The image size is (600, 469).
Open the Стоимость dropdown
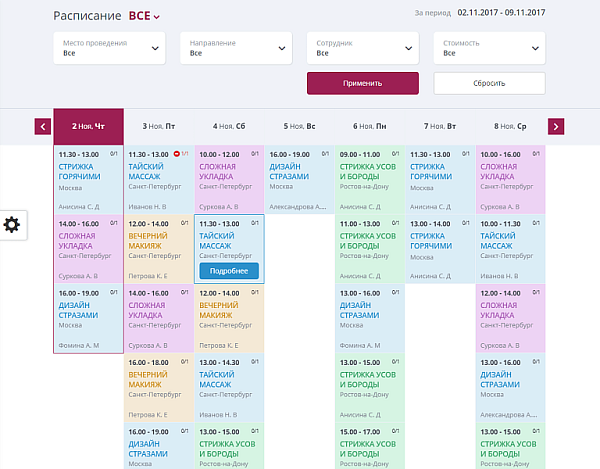point(489,48)
